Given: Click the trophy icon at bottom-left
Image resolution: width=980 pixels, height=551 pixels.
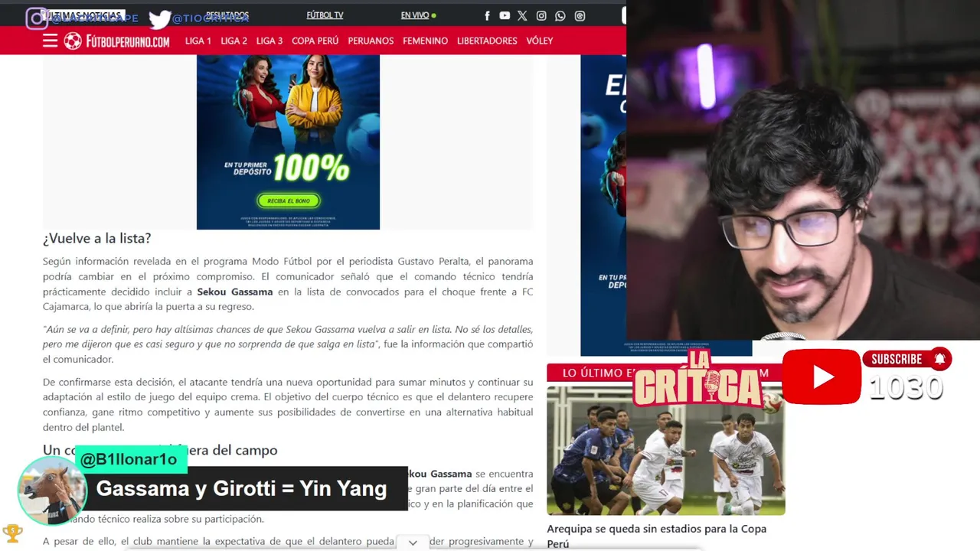Looking at the screenshot, I should click(x=12, y=532).
